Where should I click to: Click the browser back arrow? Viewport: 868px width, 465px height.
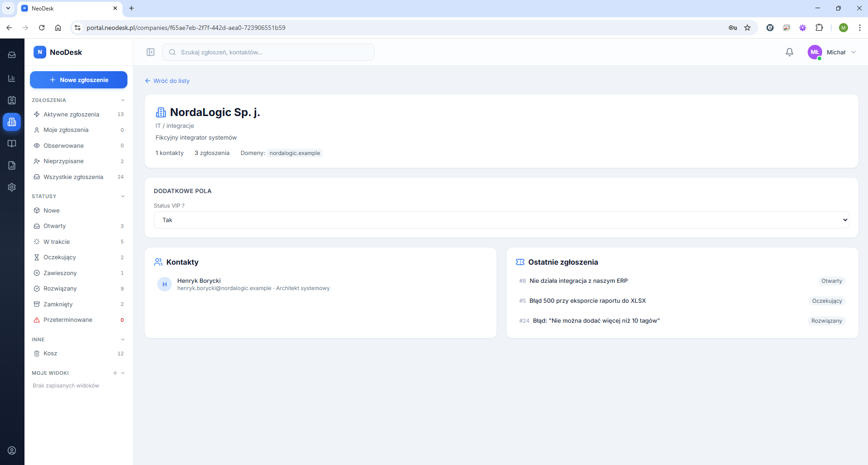pos(9,28)
